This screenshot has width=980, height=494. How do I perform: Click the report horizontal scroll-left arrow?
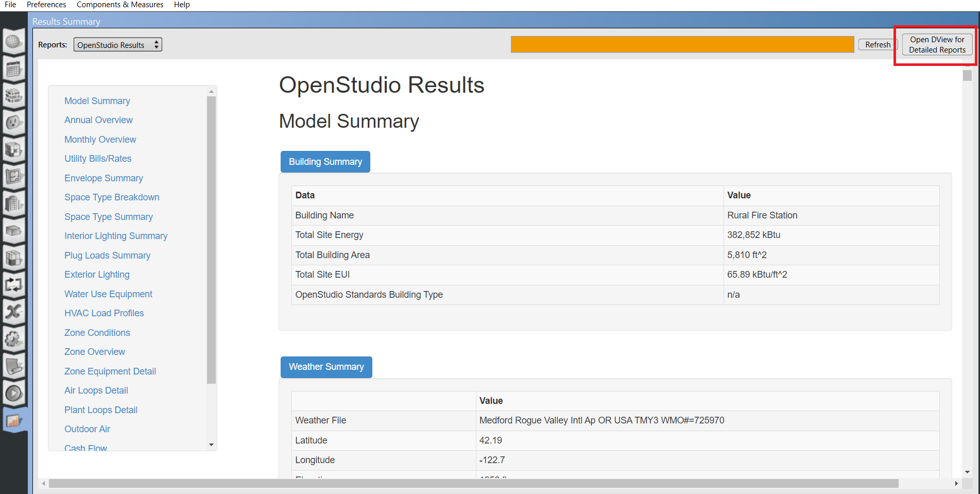click(44, 484)
